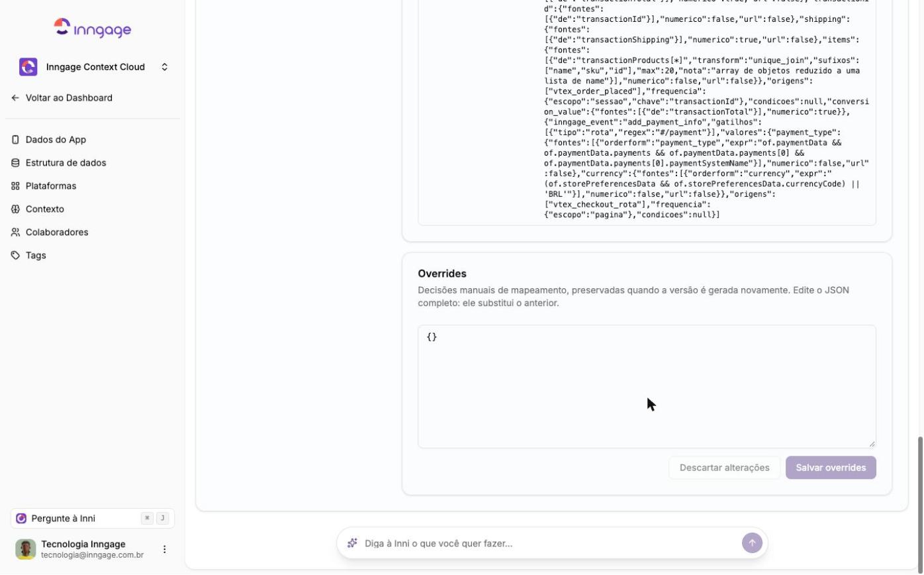The height and width of the screenshot is (575, 924).
Task: Click the Inngage logo at top
Action: (93, 28)
